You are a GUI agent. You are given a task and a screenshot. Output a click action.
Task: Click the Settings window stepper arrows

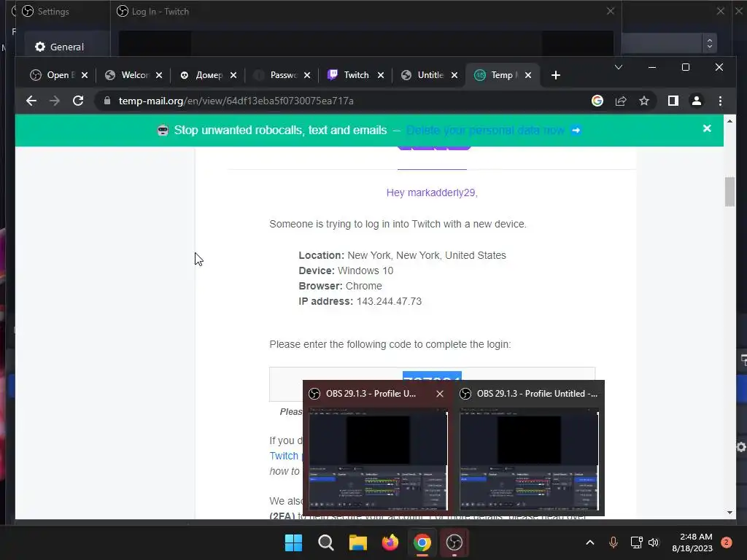[x=709, y=43]
